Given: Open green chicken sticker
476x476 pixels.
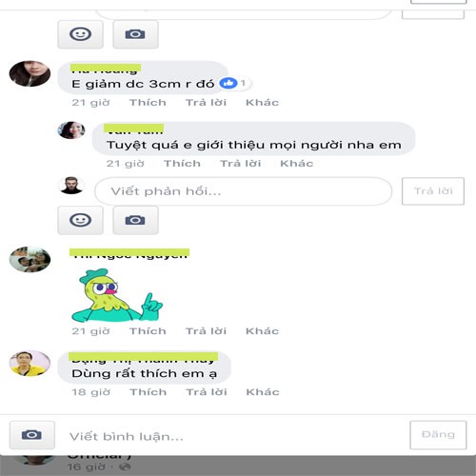Looking at the screenshot, I should (x=117, y=295).
